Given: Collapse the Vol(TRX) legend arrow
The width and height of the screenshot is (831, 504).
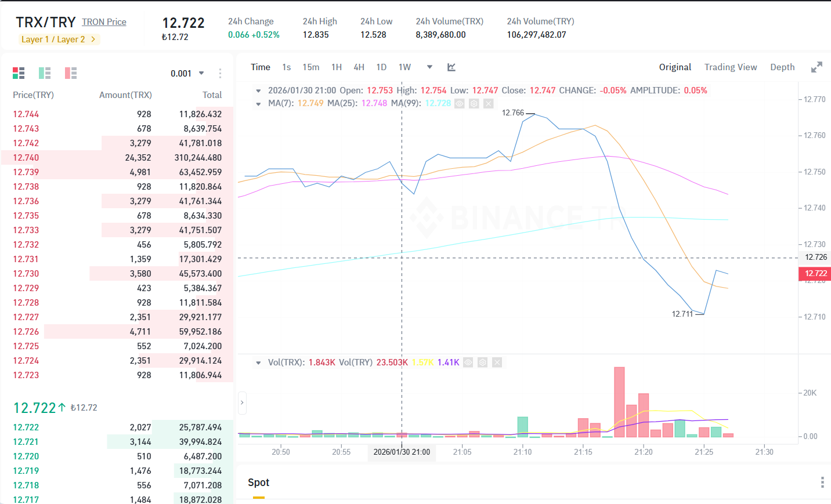Looking at the screenshot, I should point(258,362).
